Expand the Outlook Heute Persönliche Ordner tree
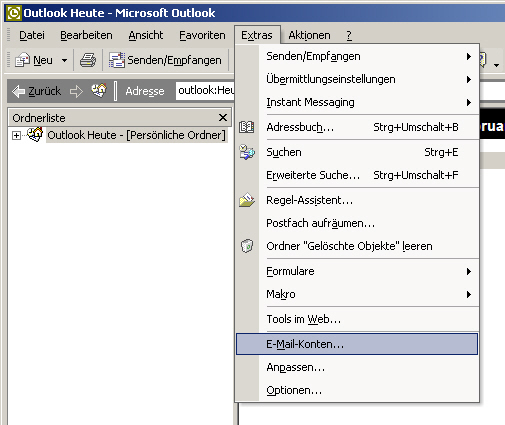505x425 pixels. click(x=16, y=135)
